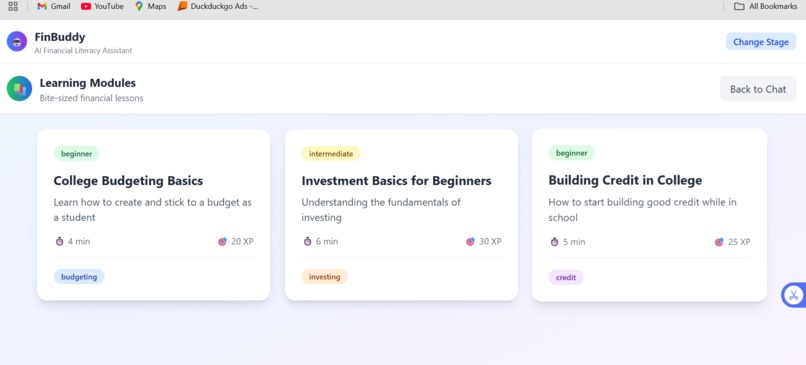Open the YouTube bookmark

[x=102, y=7]
